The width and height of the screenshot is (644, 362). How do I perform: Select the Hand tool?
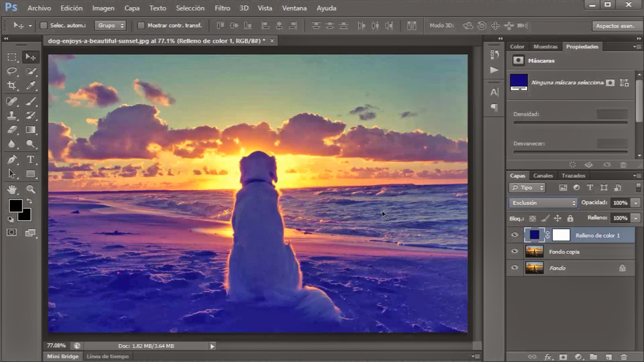[x=12, y=189]
